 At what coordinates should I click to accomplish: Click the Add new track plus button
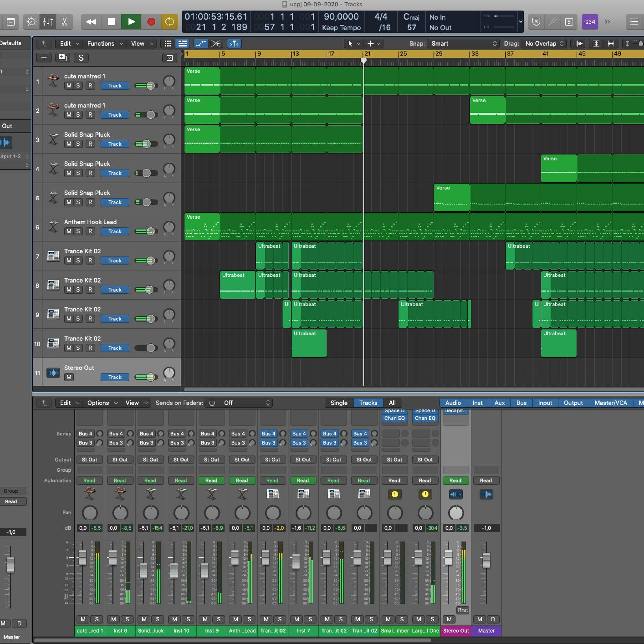point(44,58)
